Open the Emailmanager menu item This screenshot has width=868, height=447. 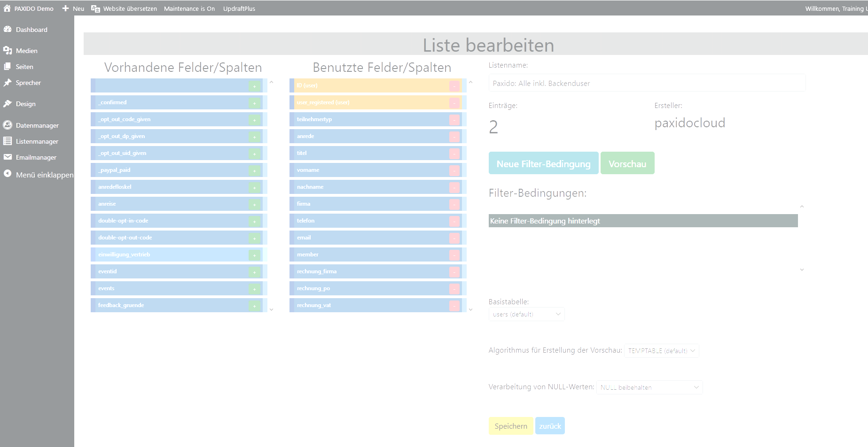[x=36, y=157]
